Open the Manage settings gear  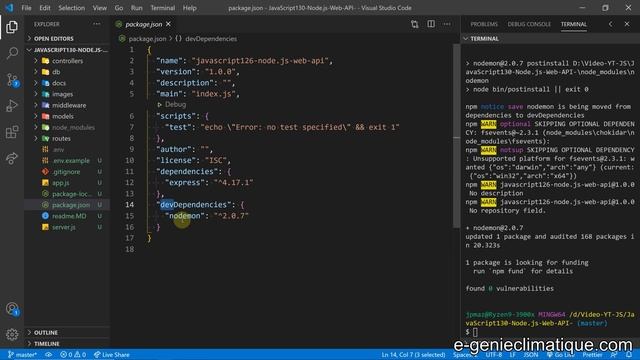[12, 335]
